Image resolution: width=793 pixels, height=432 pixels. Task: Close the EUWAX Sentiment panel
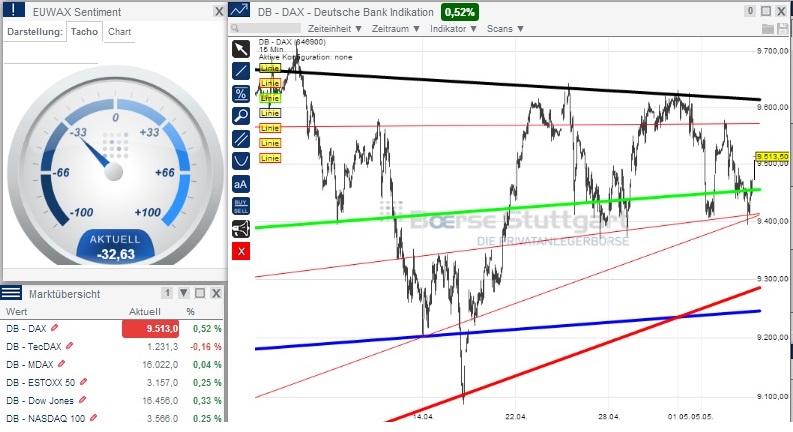point(219,11)
